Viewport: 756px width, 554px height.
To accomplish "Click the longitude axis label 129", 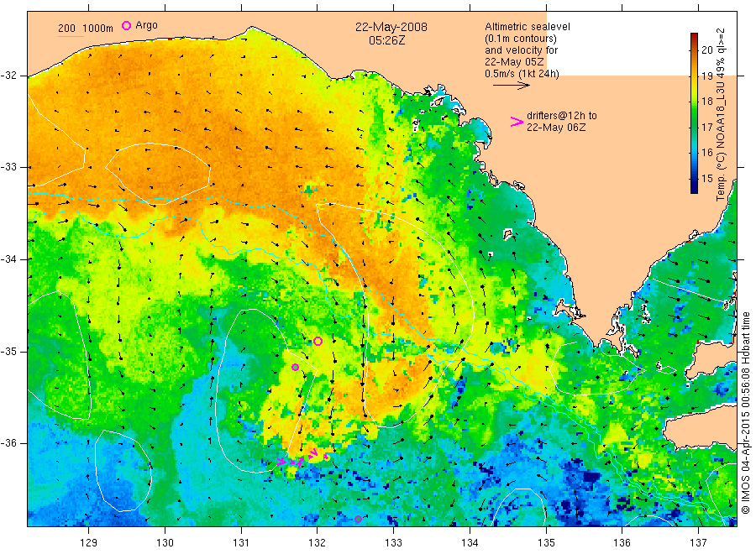I will point(89,543).
